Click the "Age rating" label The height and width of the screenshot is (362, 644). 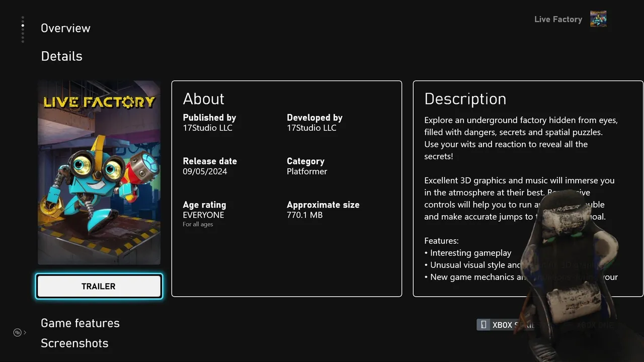(x=204, y=205)
